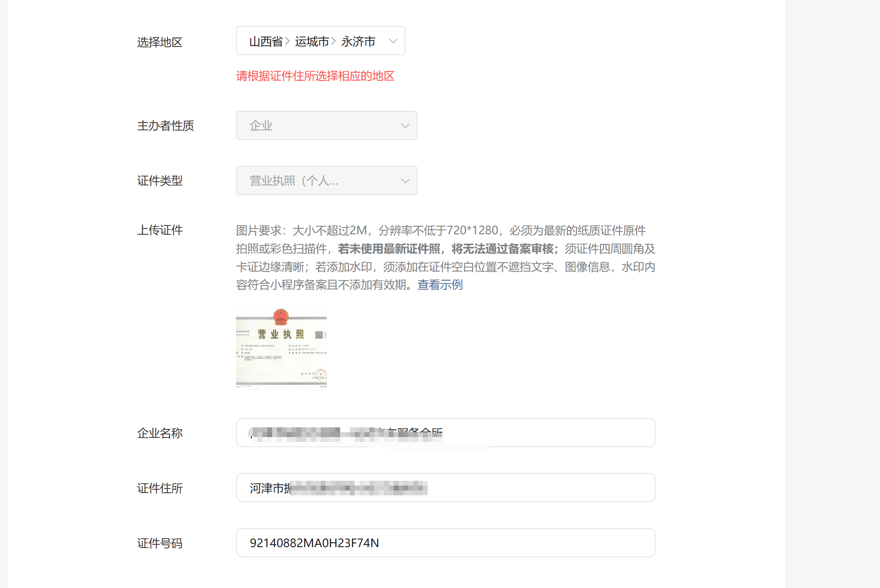Click the chevron arrow on 企业 dropdown

(x=405, y=126)
